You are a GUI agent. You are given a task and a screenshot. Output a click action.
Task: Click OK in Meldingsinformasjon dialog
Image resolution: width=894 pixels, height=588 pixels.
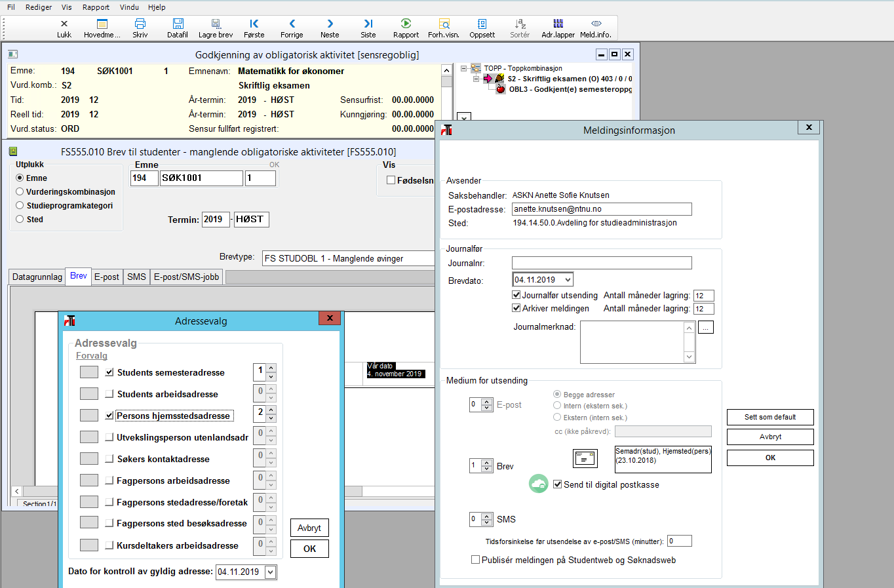tap(770, 458)
